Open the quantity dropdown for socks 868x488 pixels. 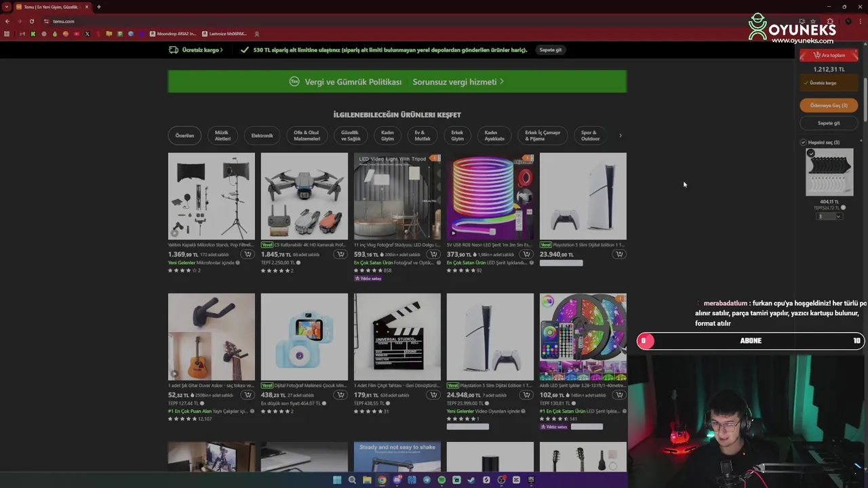[829, 216]
